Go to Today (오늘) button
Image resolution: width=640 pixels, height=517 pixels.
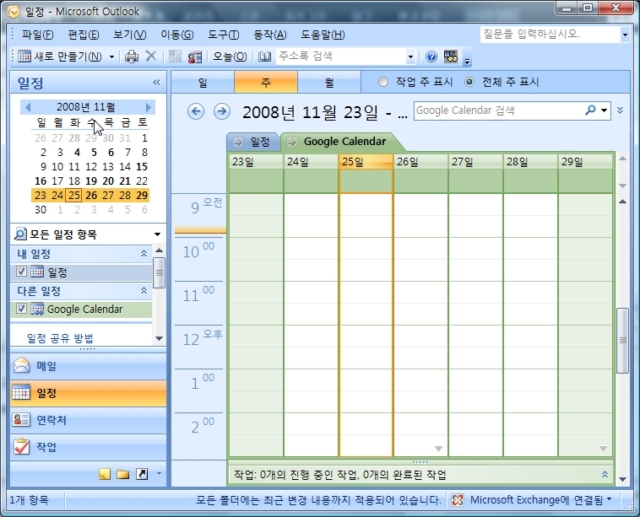pyautogui.click(x=230, y=57)
